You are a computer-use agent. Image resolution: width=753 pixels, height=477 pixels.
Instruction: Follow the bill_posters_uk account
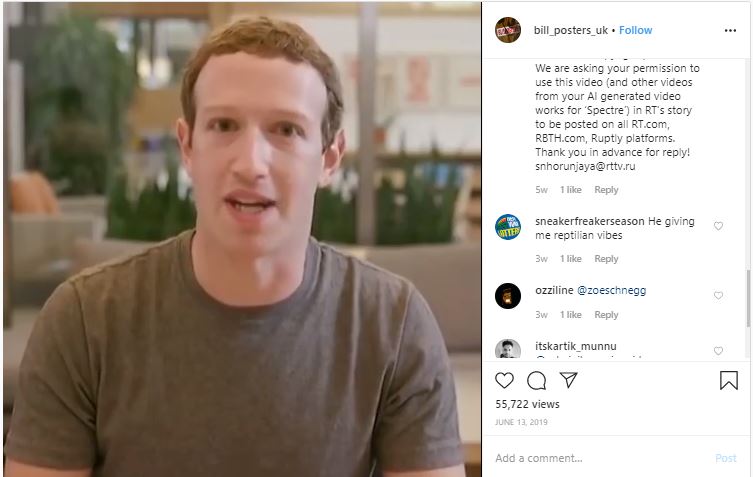click(635, 30)
